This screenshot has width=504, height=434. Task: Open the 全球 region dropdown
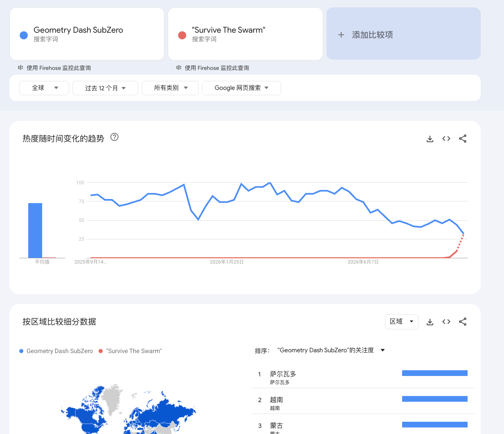[x=44, y=88]
